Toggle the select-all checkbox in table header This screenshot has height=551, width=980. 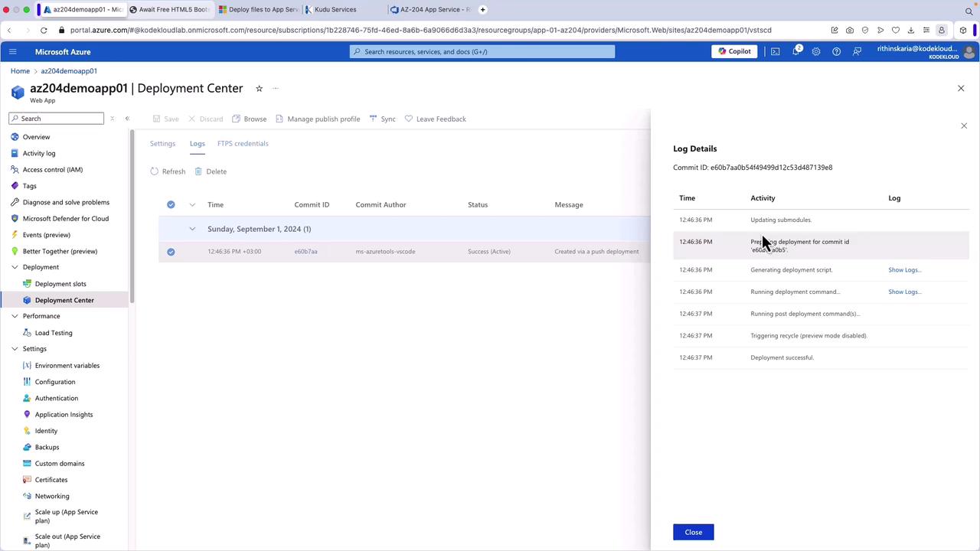[x=171, y=204]
